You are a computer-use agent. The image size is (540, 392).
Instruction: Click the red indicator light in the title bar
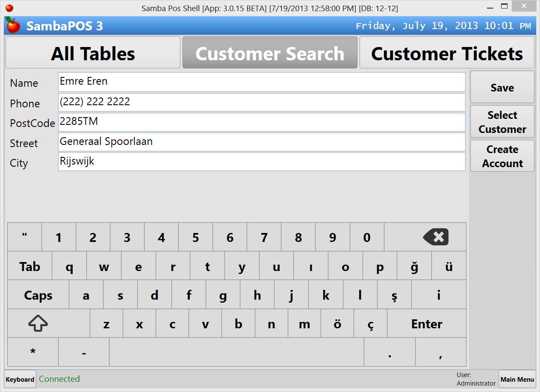[x=10, y=7]
